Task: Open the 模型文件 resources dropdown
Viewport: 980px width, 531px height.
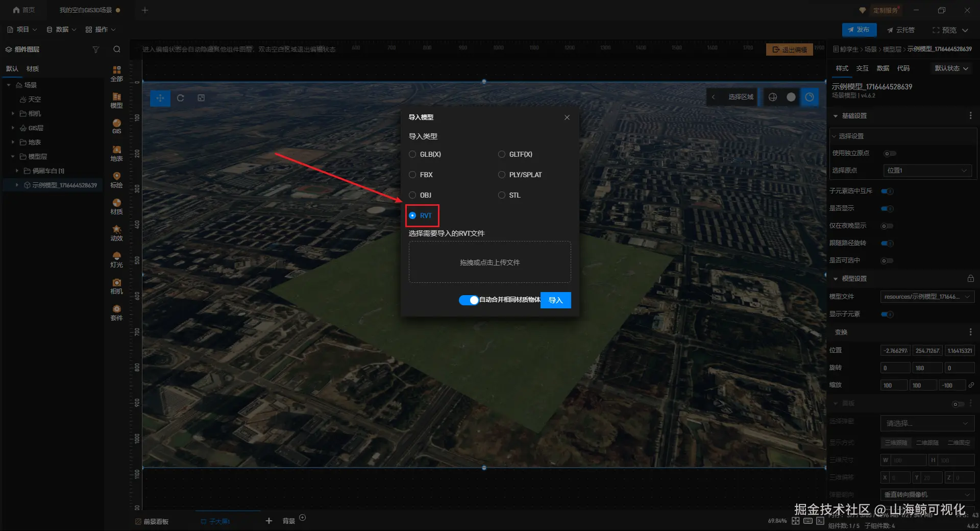Action: [x=927, y=297]
